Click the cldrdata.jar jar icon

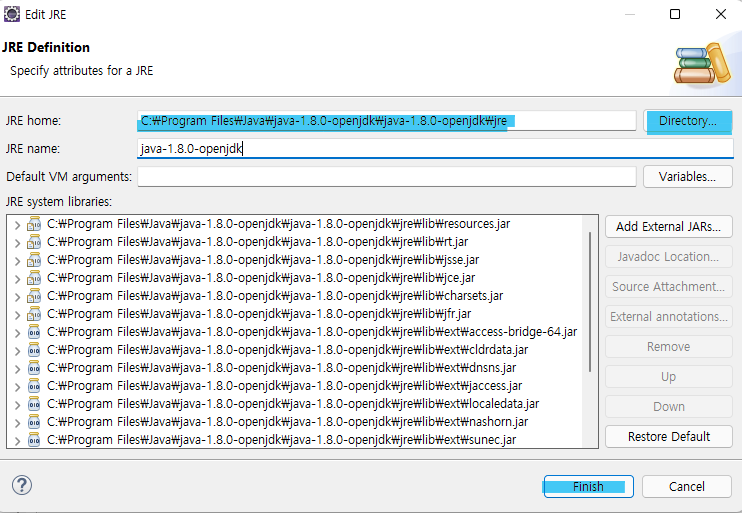coord(34,350)
